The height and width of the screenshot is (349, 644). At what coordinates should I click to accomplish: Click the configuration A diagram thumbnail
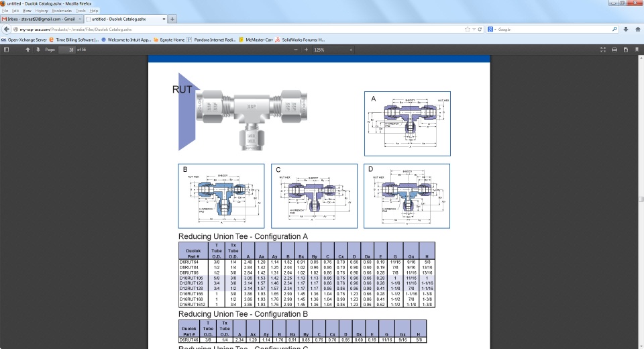407,123
